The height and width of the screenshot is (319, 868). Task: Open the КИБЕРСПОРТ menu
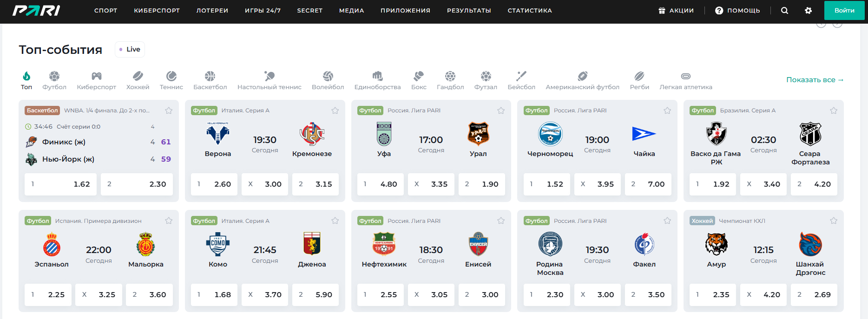[157, 10]
